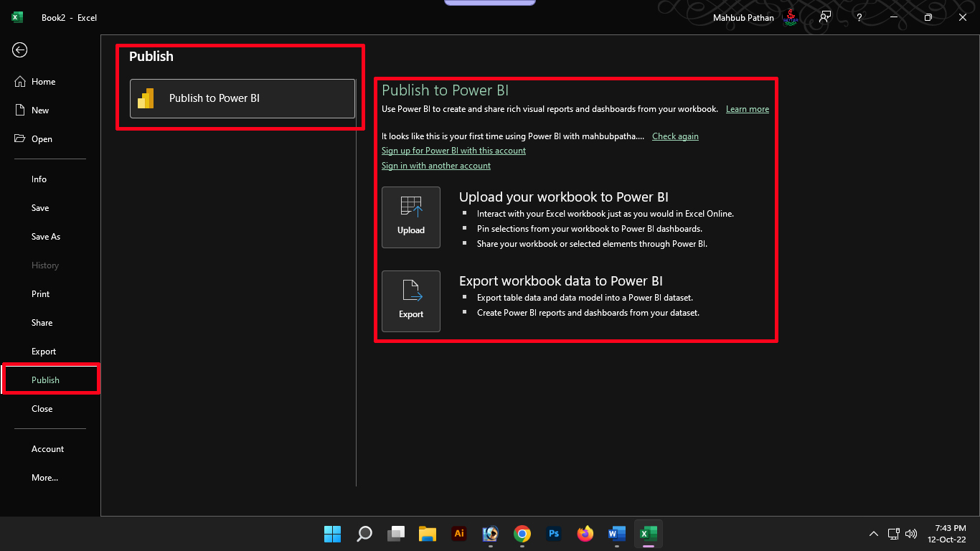Open the Windows Start menu
Screen dimensions: 980x551
coord(333,534)
